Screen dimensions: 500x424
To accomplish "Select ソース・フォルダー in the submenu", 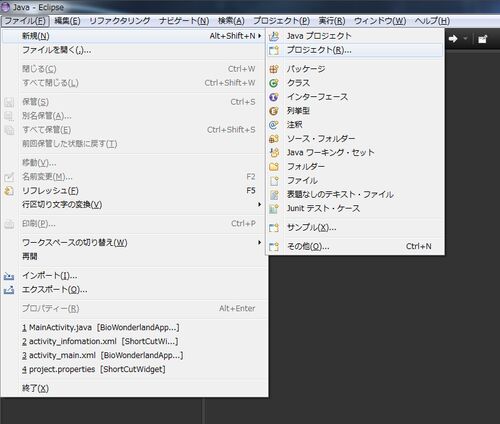I will 355,139.
